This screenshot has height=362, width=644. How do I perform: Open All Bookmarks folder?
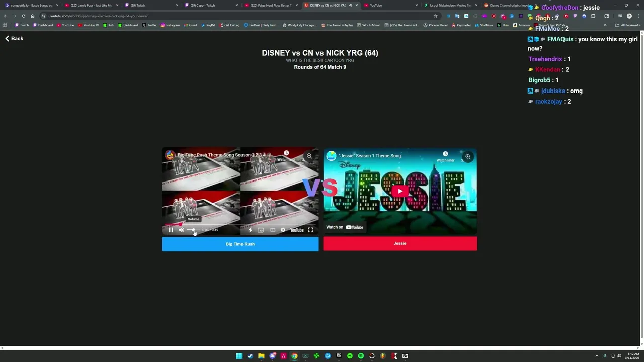[x=627, y=25]
